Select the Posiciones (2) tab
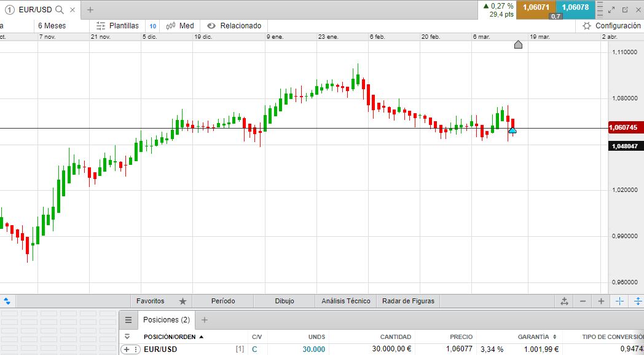The height and width of the screenshot is (355, 644). coord(167,320)
